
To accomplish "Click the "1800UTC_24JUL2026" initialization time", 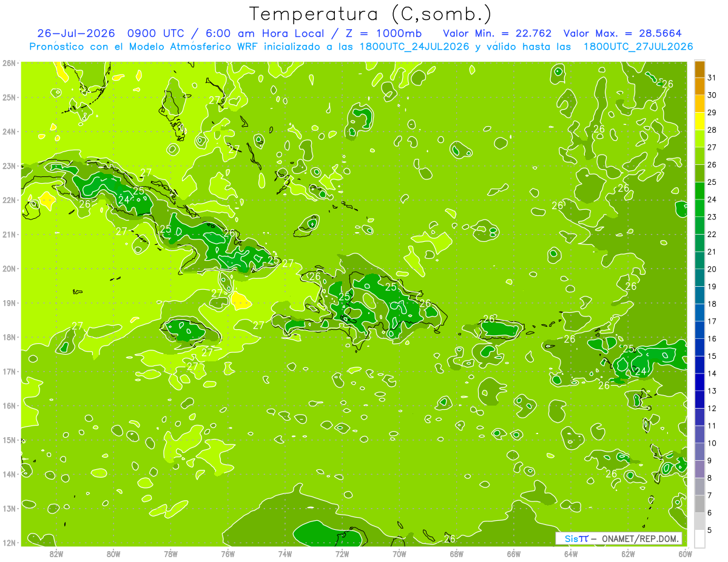I will coord(415,47).
